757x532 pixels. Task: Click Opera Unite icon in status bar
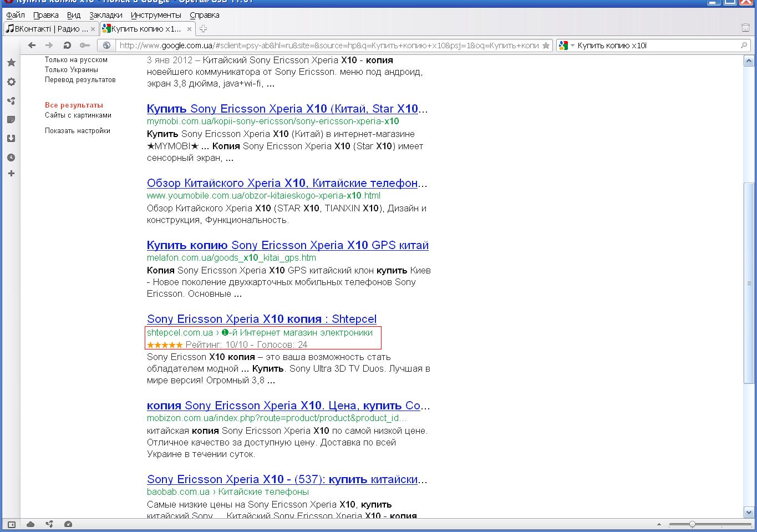(x=49, y=524)
